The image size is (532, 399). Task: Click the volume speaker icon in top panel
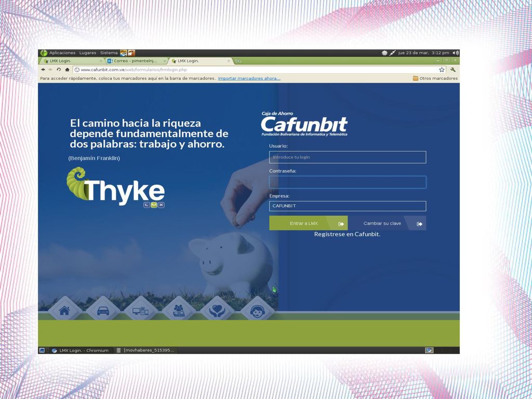point(456,53)
